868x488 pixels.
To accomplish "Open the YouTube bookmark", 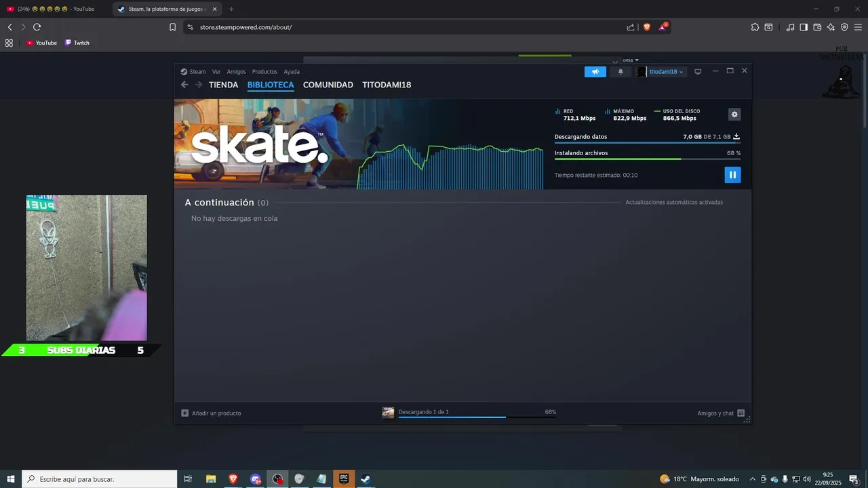I will (x=41, y=43).
